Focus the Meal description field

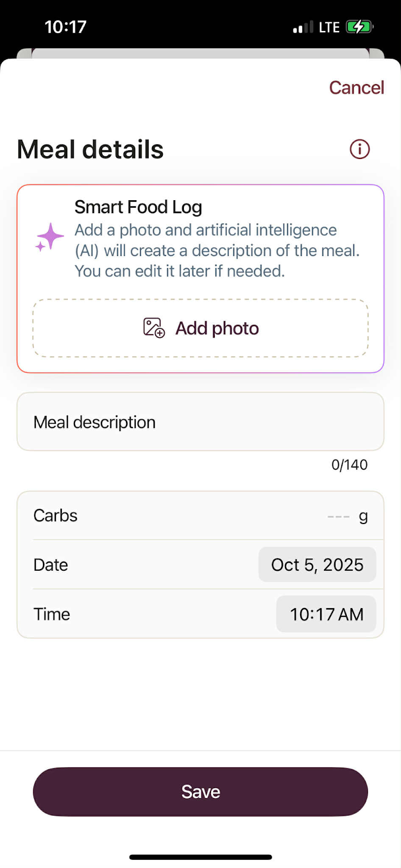click(x=200, y=422)
